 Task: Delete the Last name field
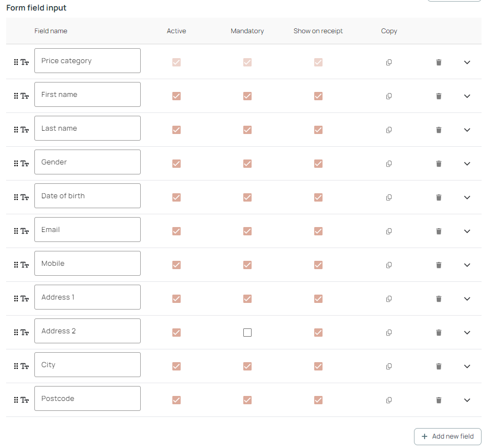[x=439, y=130]
